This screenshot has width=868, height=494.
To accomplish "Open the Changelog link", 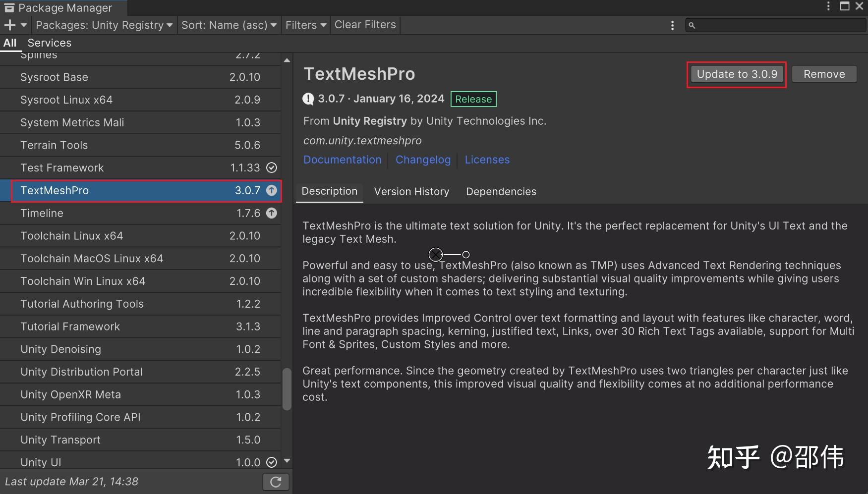I will click(x=423, y=160).
